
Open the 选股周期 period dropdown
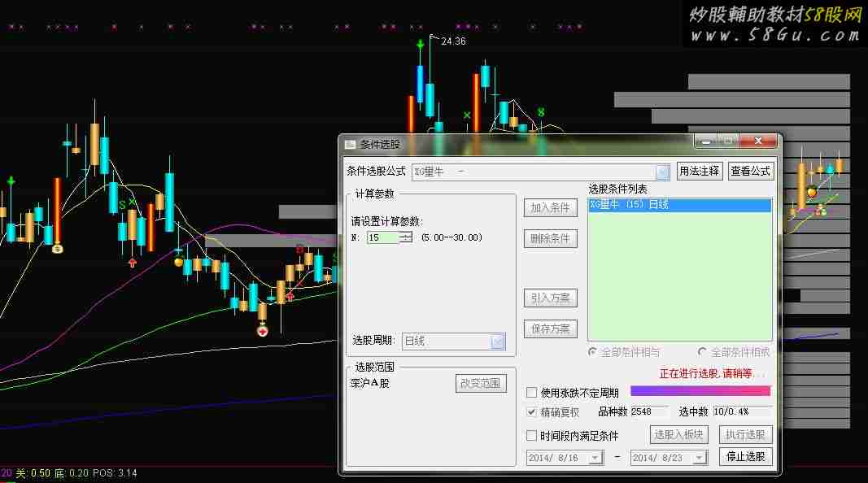point(498,341)
